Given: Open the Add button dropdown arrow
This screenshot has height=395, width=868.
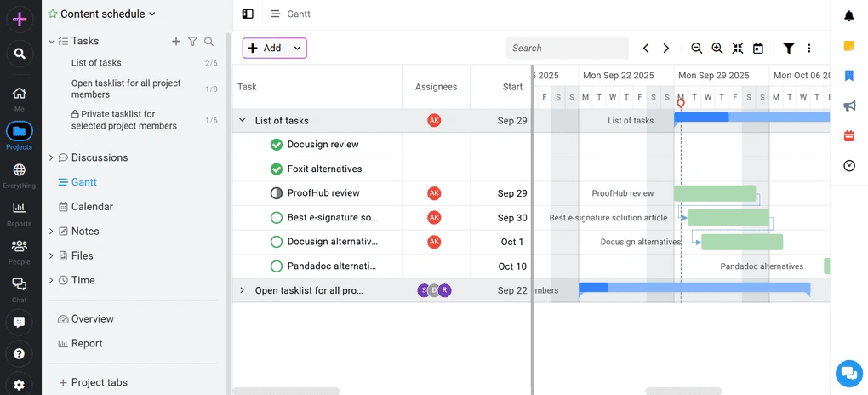Looking at the screenshot, I should click(x=297, y=49).
